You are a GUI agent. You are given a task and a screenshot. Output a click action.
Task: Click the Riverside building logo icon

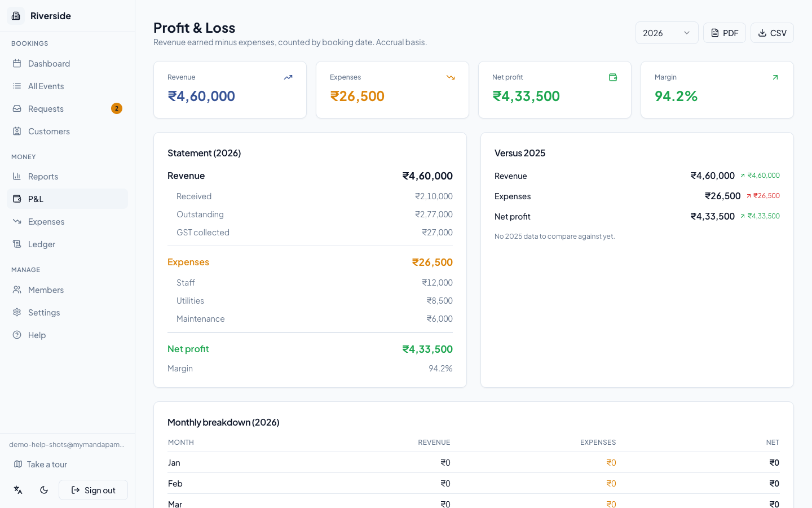coord(16,16)
